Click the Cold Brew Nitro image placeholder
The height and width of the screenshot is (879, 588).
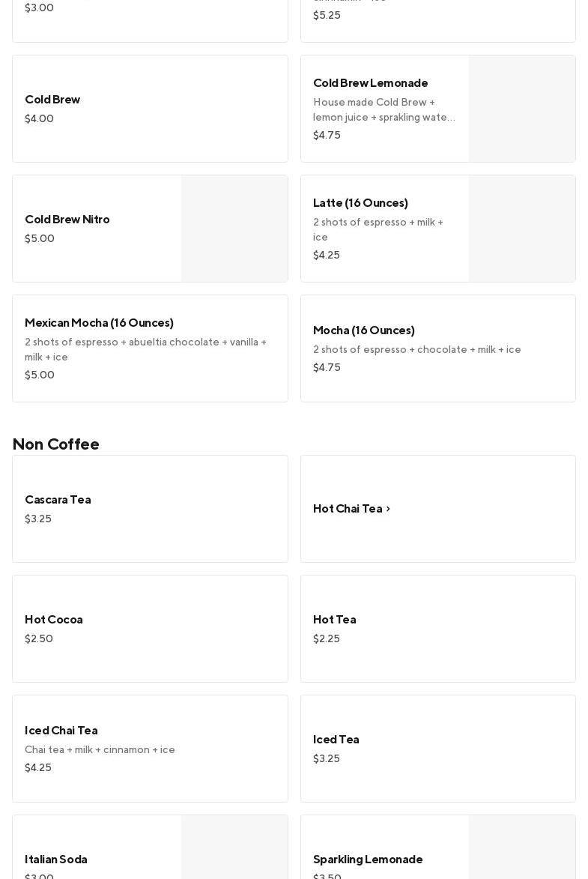pyautogui.click(x=234, y=229)
